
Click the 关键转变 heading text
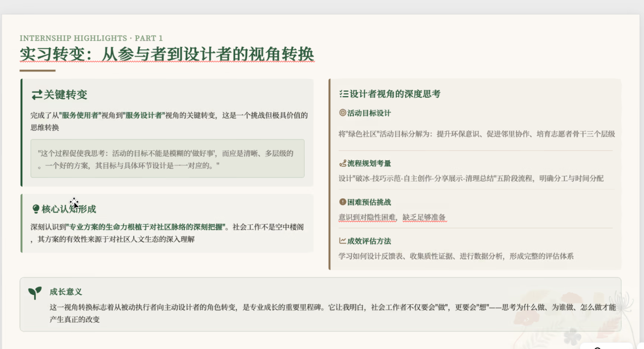65,95
